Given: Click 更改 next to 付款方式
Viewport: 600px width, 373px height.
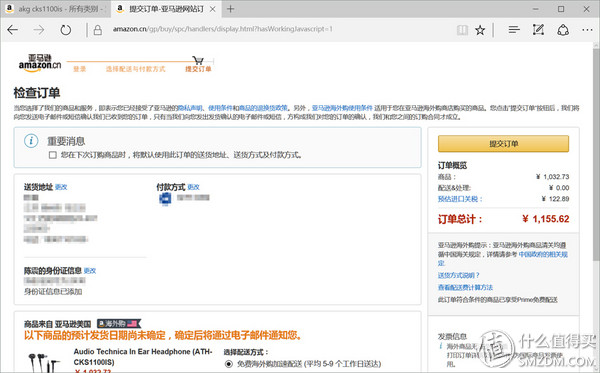Looking at the screenshot, I should coord(193,187).
